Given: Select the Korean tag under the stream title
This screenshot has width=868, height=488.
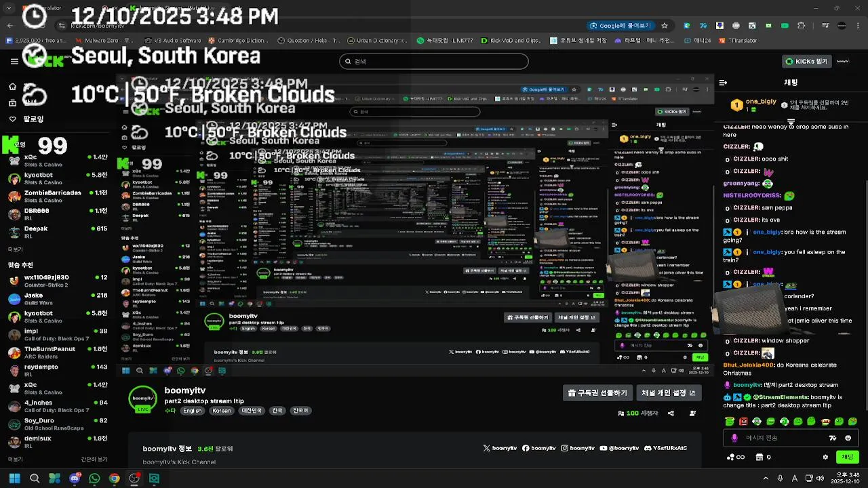Looking at the screenshot, I should point(222,411).
